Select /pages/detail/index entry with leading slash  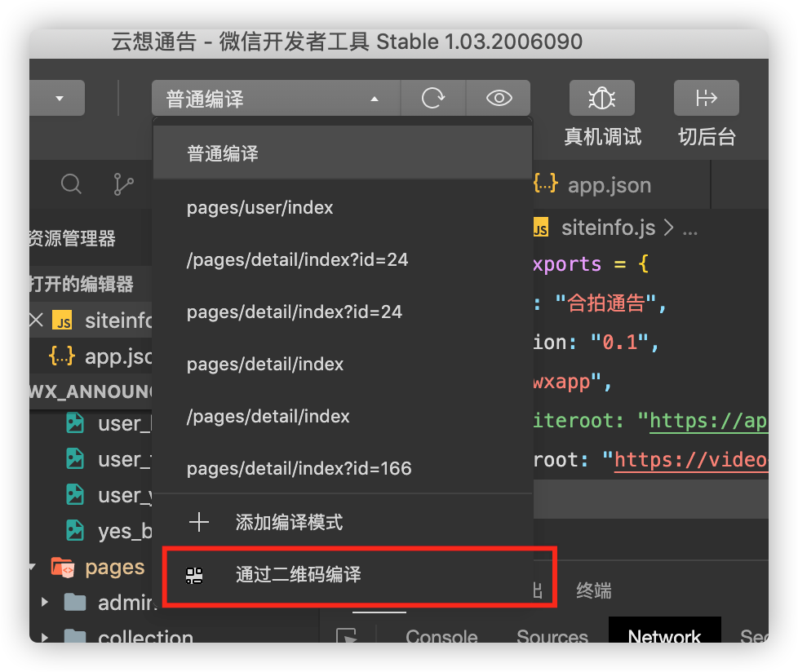point(343,417)
